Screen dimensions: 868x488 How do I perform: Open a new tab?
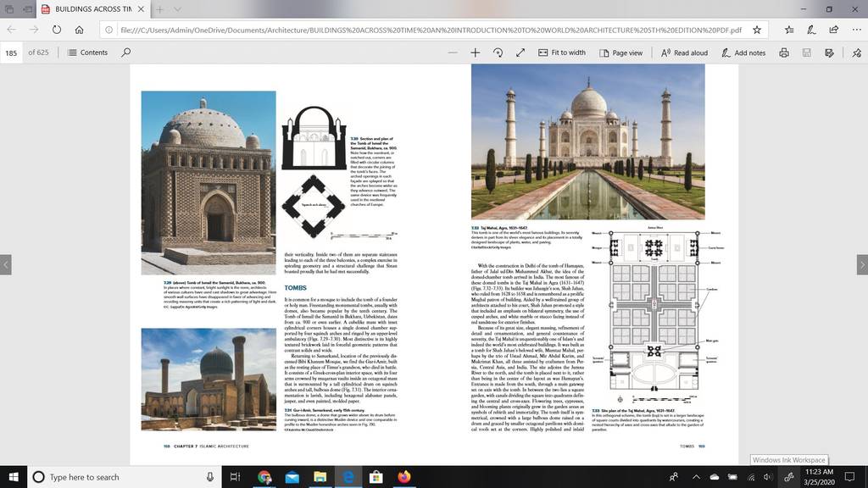click(159, 8)
